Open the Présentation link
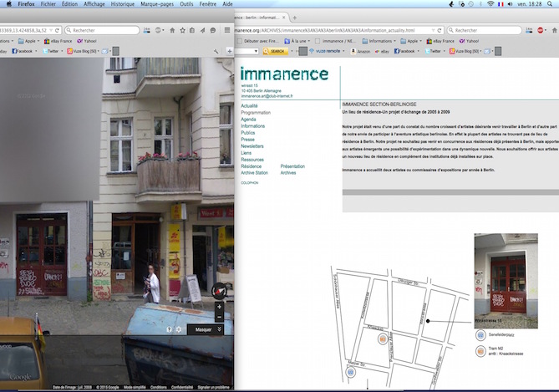The width and height of the screenshot is (559, 392). 292,166
